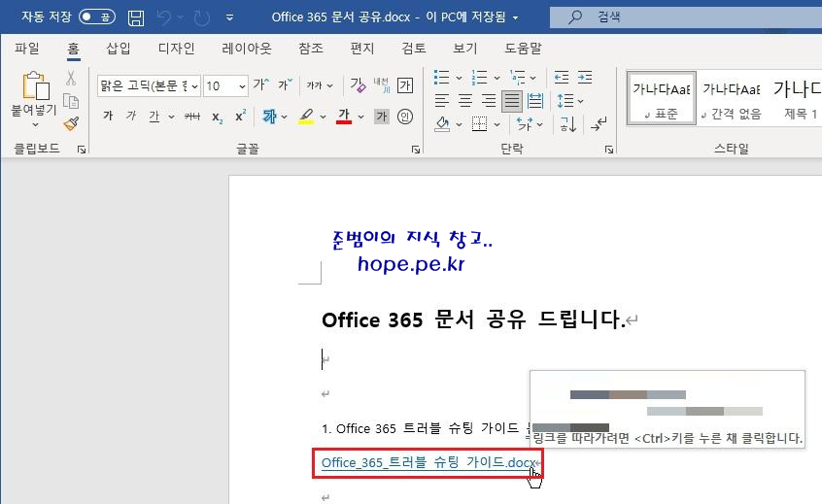Viewport: 822px width, 504px height.
Task: Click the Shading paint bucket icon
Action: (442, 124)
